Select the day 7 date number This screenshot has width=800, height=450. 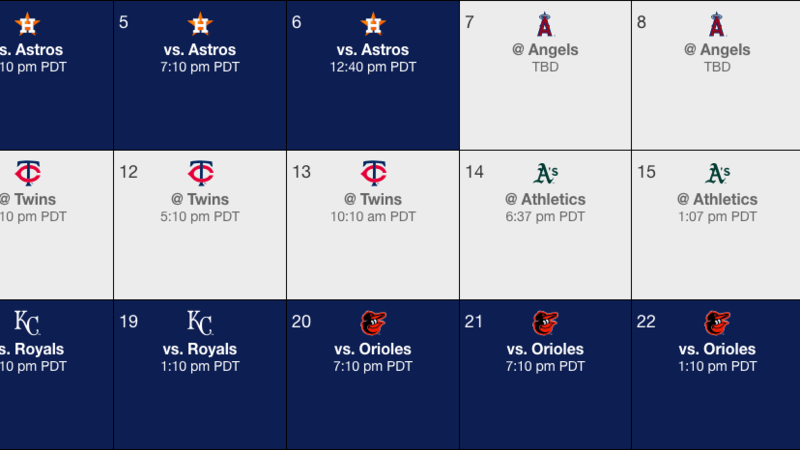tap(469, 22)
